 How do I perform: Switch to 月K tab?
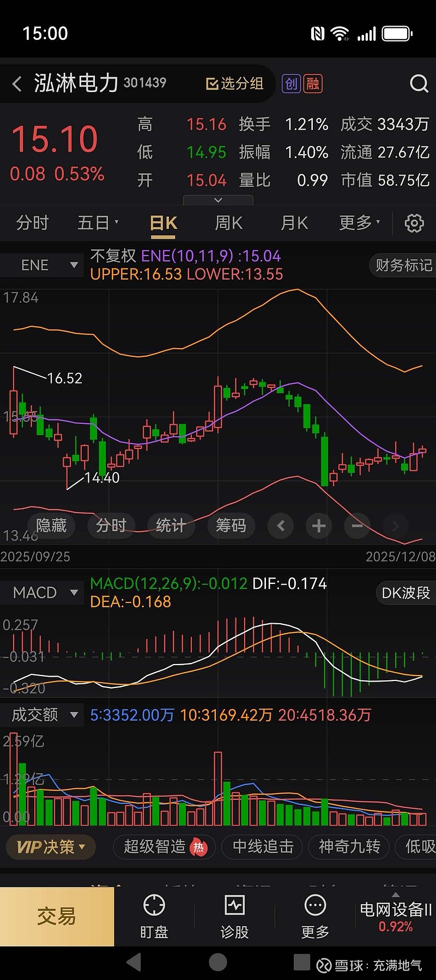294,223
